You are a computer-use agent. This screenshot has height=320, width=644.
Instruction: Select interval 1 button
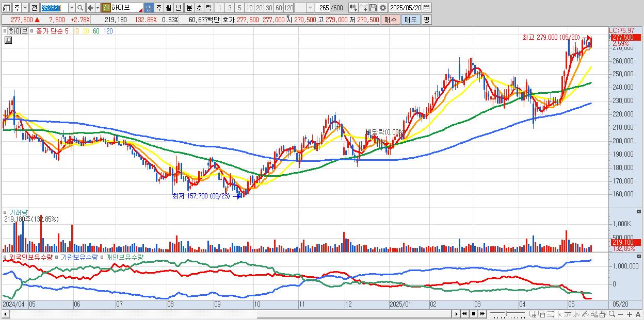coord(219,8)
